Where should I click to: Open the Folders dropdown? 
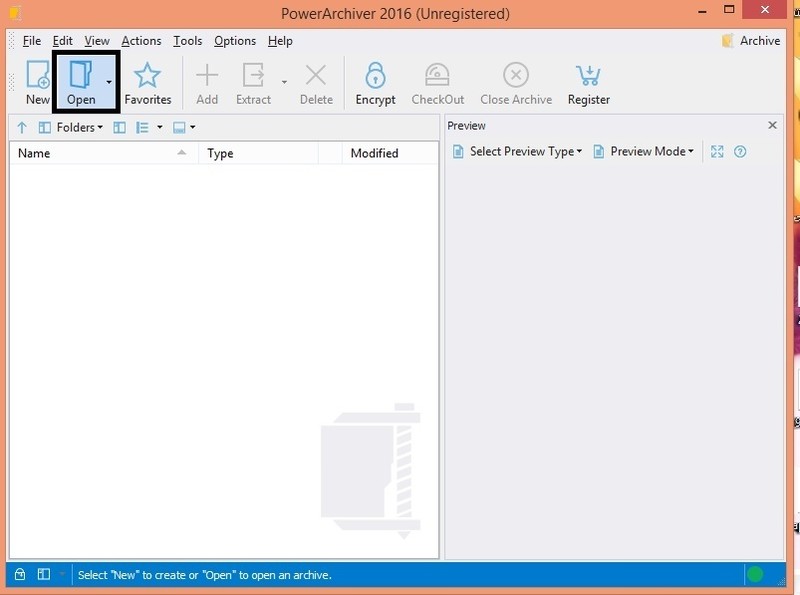point(79,127)
